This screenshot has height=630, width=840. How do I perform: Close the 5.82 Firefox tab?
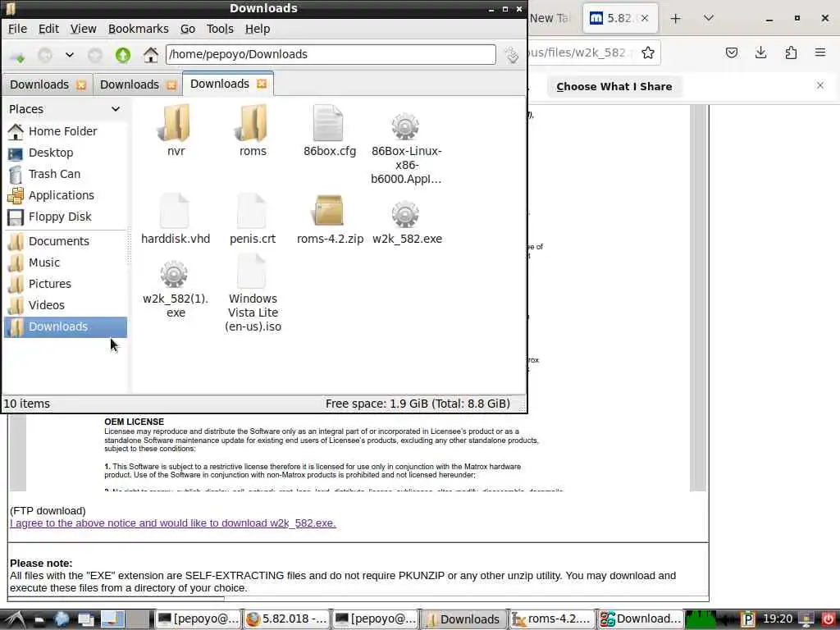pos(645,18)
